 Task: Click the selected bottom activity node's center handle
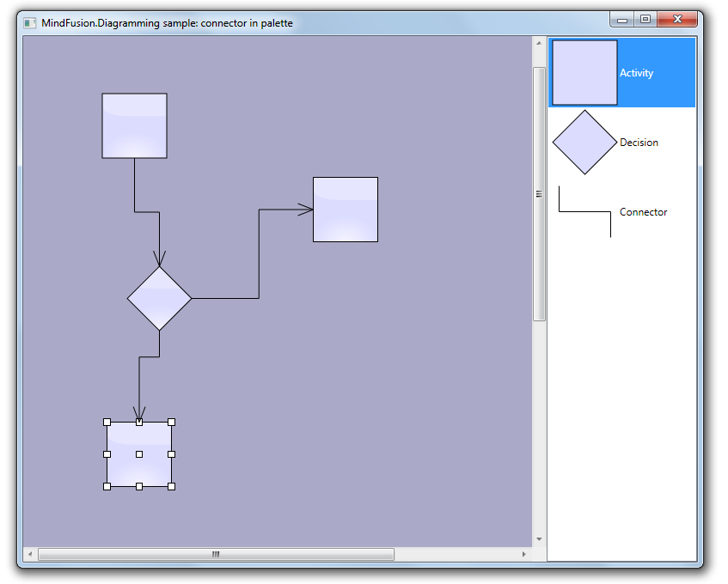tap(139, 453)
